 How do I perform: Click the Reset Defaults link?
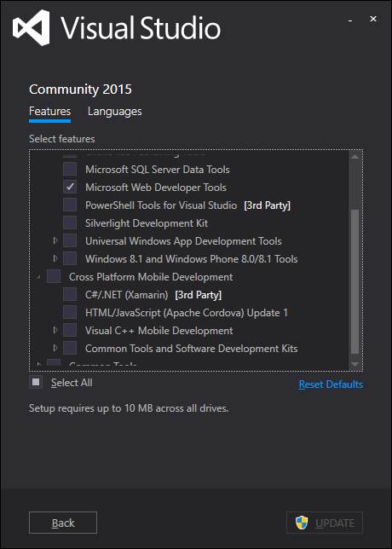click(331, 384)
